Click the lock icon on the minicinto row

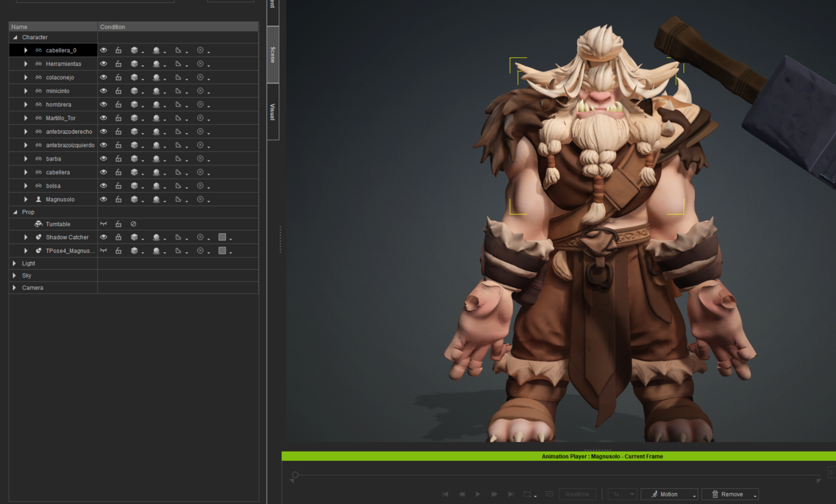(x=119, y=91)
